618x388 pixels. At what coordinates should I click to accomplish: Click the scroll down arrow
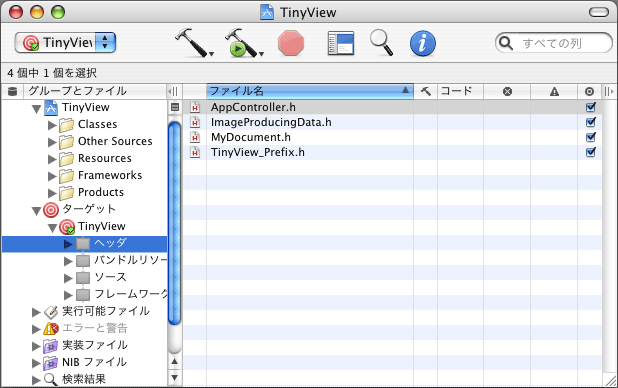(175, 377)
